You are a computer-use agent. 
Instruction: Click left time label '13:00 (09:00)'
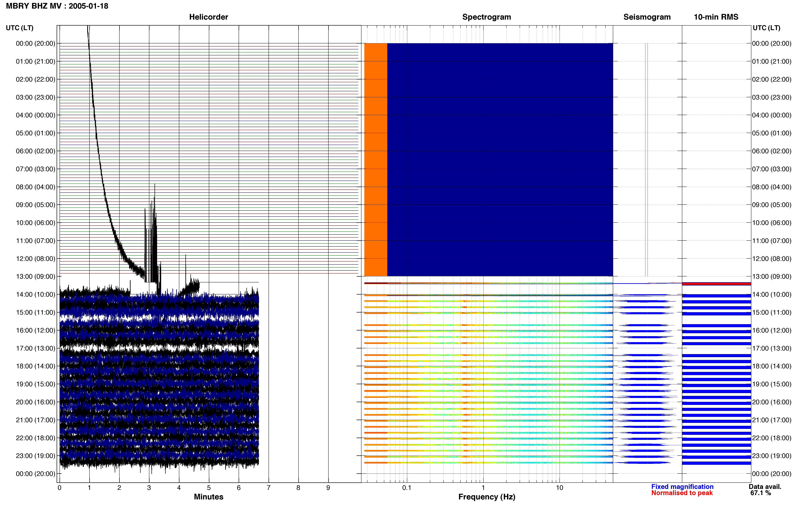pyautogui.click(x=36, y=277)
